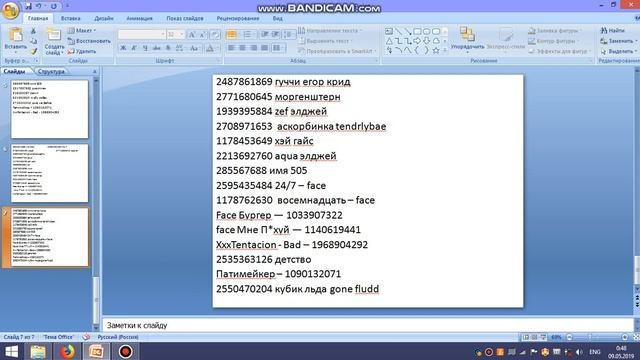The width and height of the screenshot is (640, 360).
Task: Open the Select (Выделить) dropdown
Action: pyautogui.click(x=619, y=51)
